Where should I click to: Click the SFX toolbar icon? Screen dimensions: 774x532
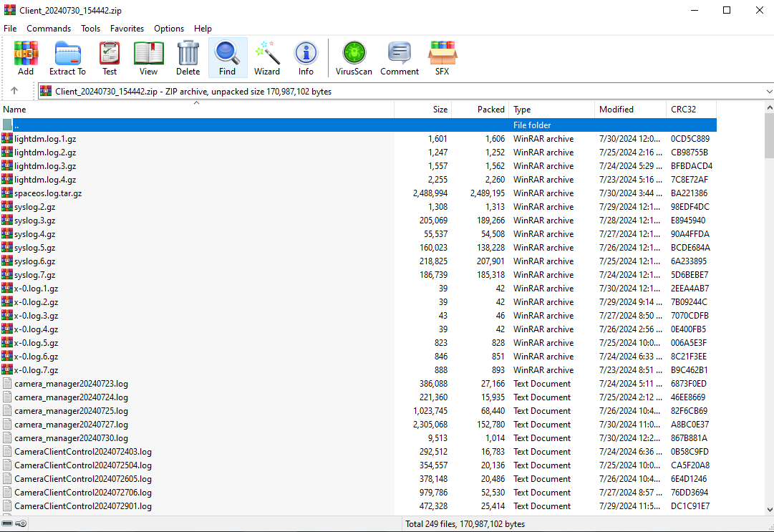[442, 58]
